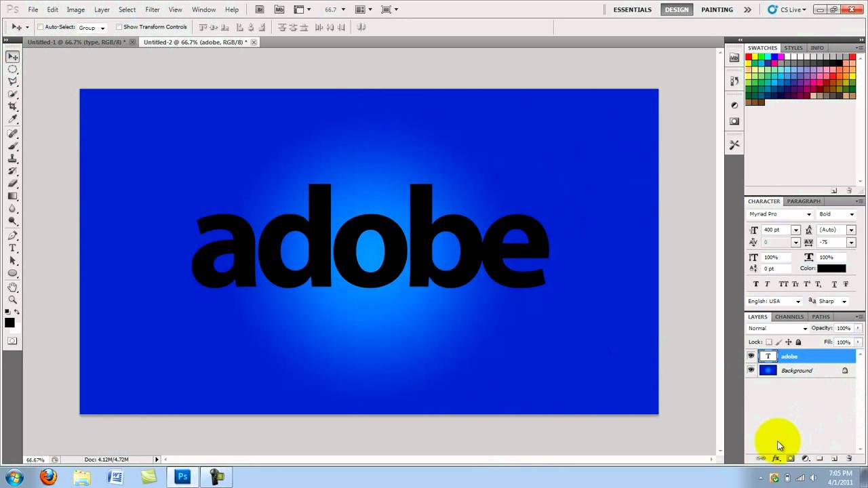Select the Crop tool
868x488 pixels.
(13, 107)
